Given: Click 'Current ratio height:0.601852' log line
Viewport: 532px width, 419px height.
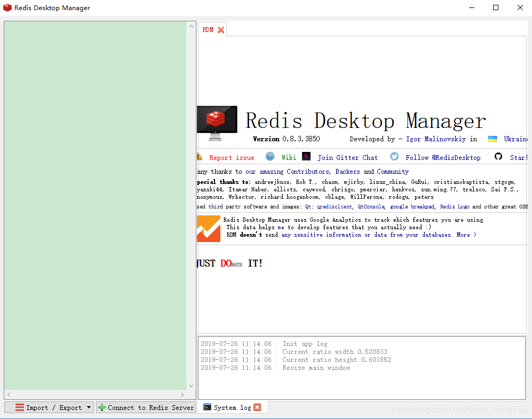Looking at the screenshot, I should [296, 360].
